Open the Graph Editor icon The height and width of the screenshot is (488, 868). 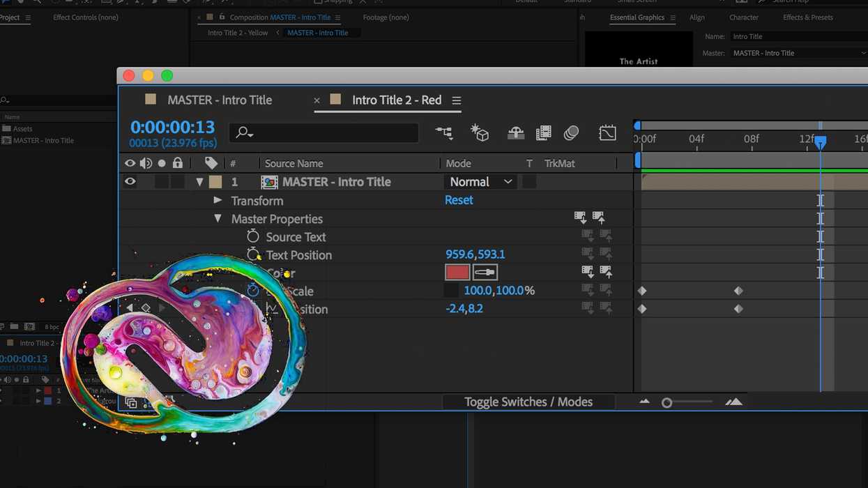[x=607, y=132]
